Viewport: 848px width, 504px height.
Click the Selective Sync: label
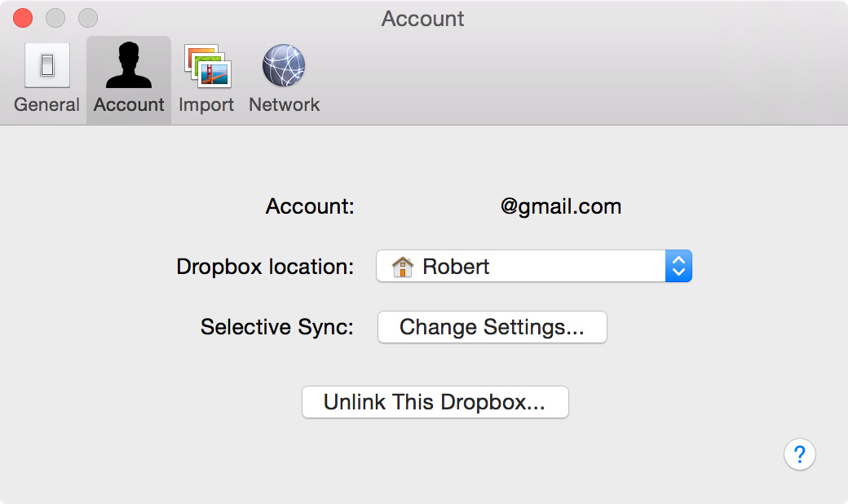point(277,328)
